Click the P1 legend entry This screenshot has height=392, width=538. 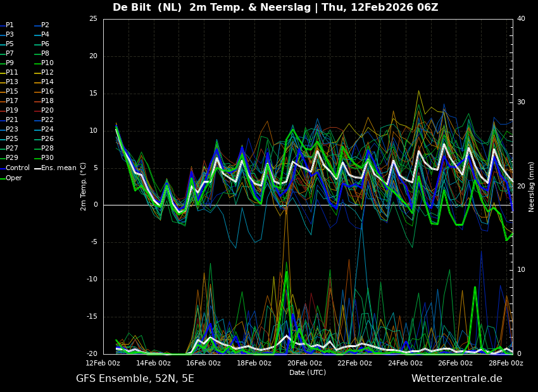[x=9, y=25]
